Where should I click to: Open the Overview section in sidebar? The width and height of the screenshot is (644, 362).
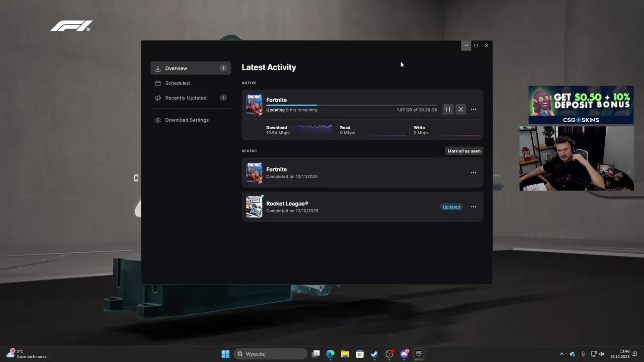191,68
